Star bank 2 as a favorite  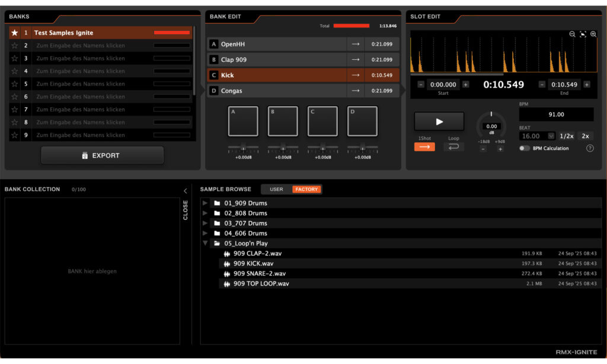(x=14, y=45)
